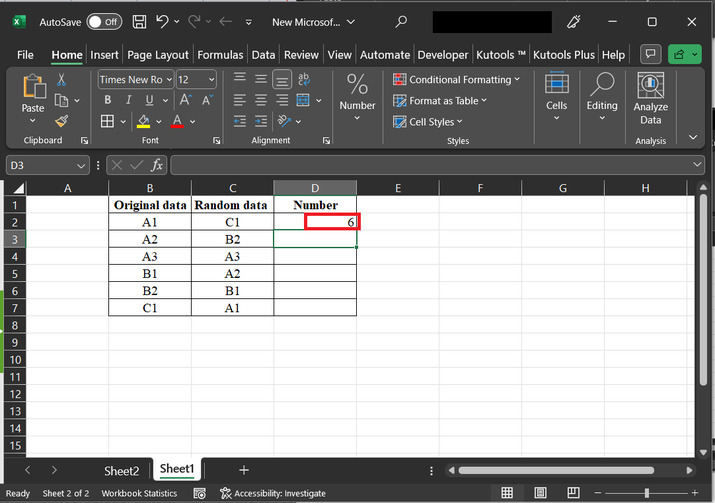
Task: Open the font name dropdown
Action: tap(168, 79)
